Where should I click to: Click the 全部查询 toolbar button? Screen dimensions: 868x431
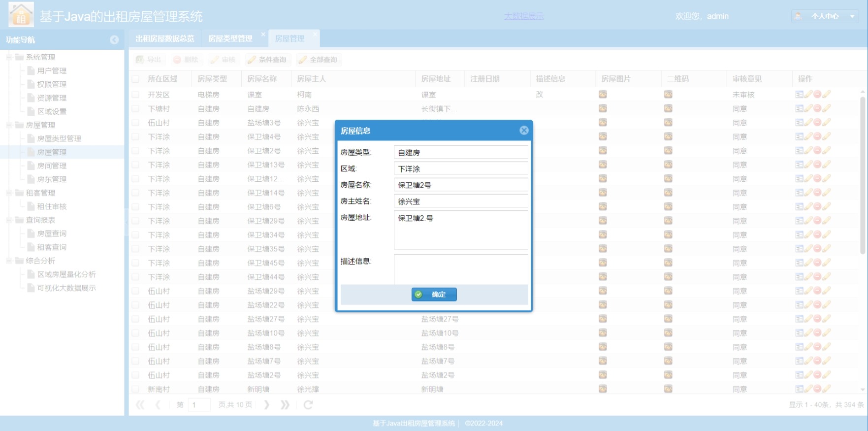tap(318, 60)
